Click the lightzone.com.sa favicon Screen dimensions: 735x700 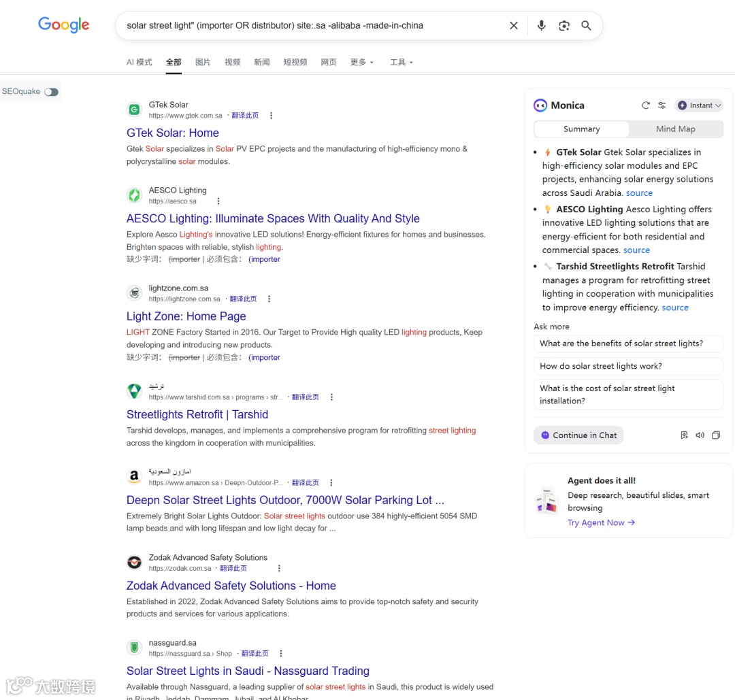(x=135, y=293)
